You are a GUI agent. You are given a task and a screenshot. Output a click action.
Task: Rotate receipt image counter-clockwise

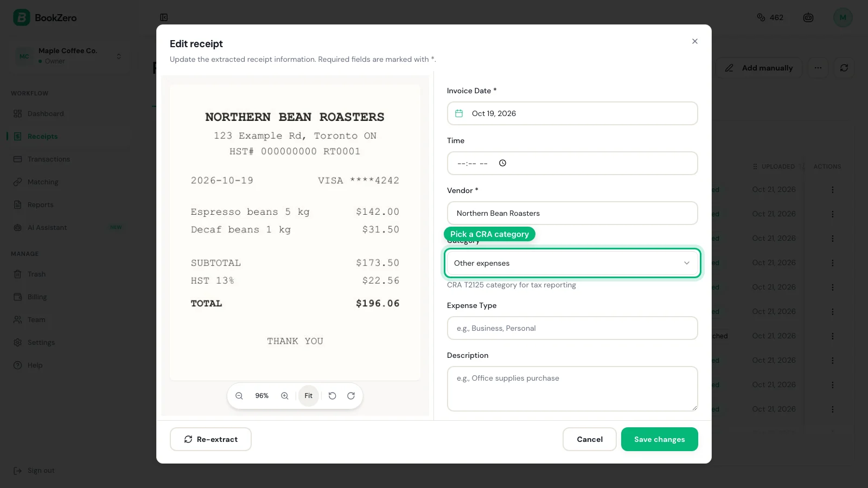click(x=333, y=396)
